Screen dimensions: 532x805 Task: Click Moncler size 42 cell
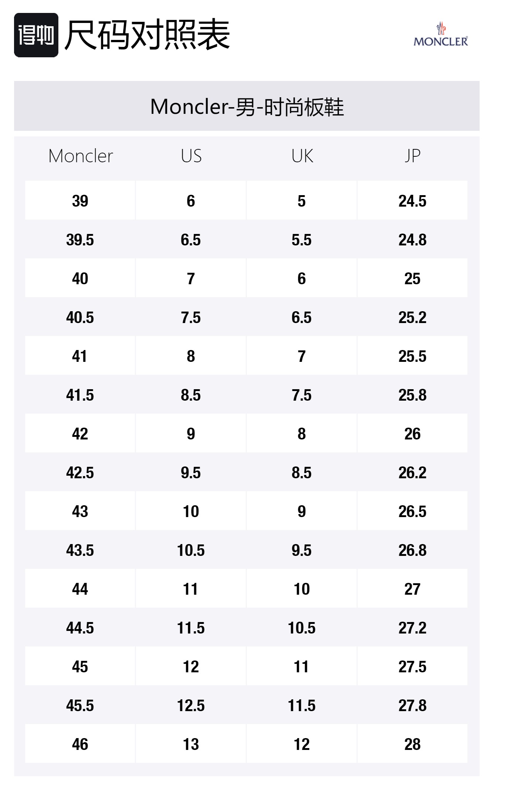80,434
